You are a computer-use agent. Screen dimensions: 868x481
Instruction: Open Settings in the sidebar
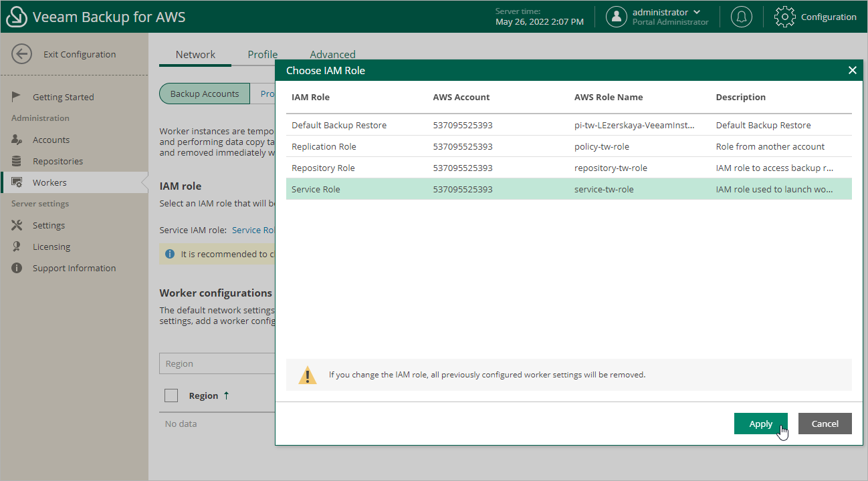coord(49,225)
